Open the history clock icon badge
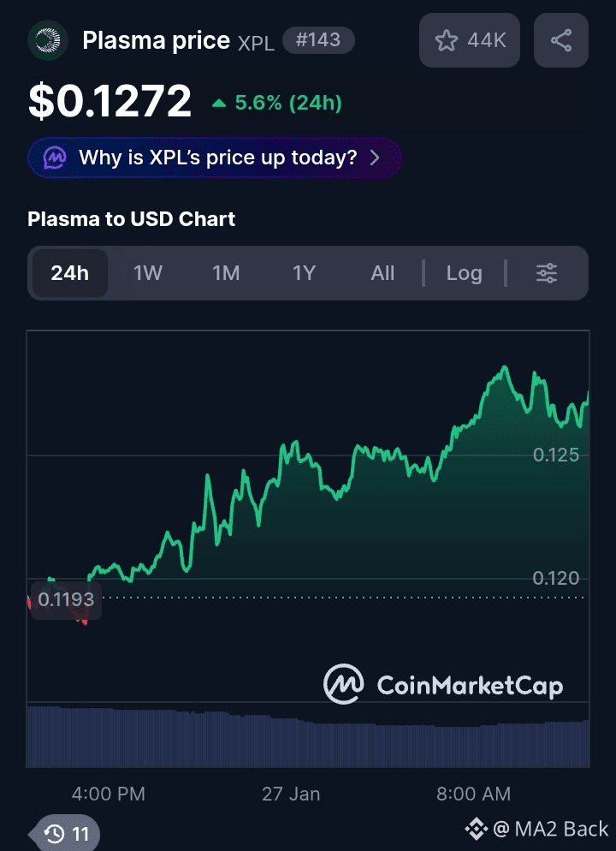The width and height of the screenshot is (616, 851). coord(68,834)
